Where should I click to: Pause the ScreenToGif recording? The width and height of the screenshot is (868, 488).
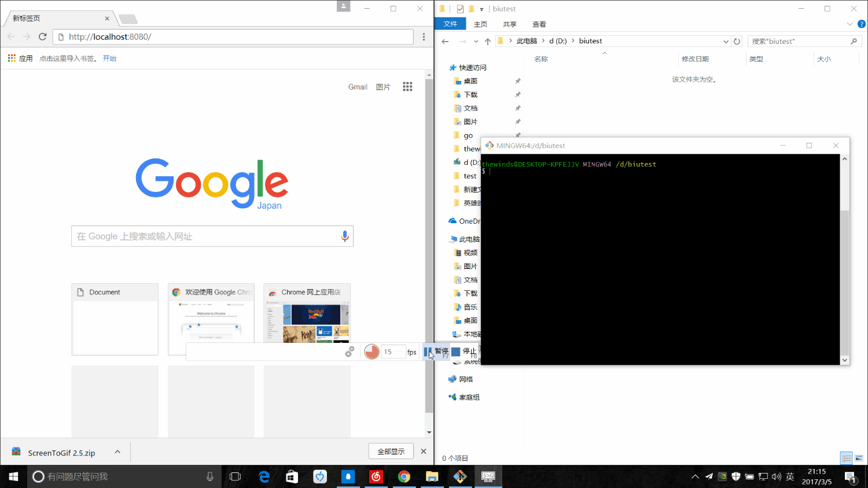[436, 352]
